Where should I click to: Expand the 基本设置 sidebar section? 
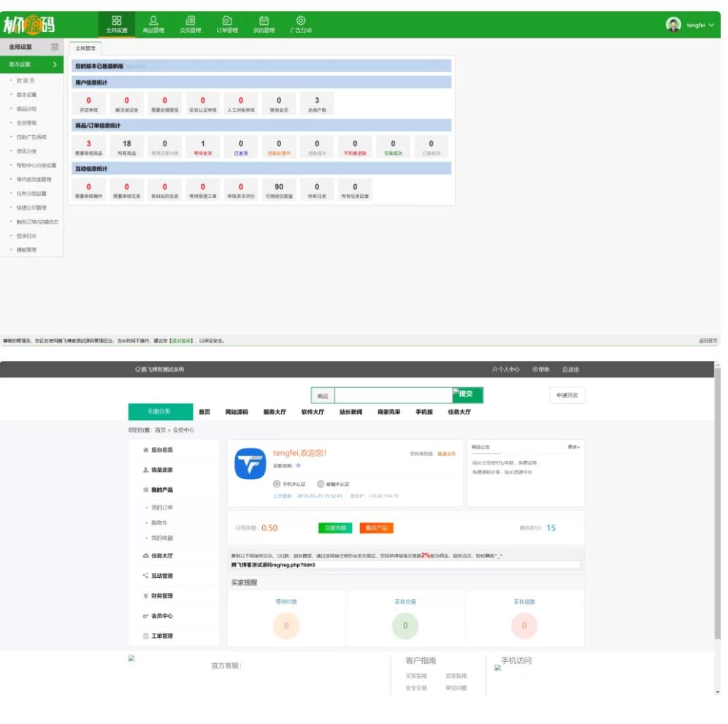pyautogui.click(x=32, y=65)
